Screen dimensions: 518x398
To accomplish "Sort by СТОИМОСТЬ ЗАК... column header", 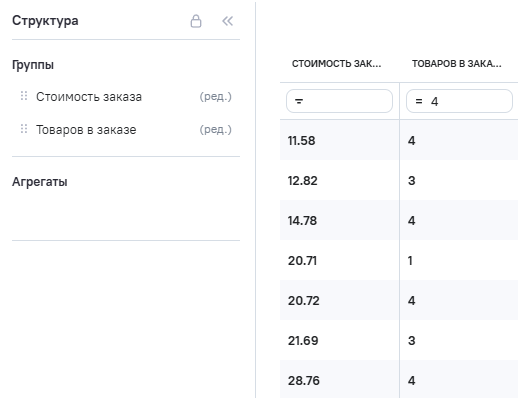I will 336,63.
